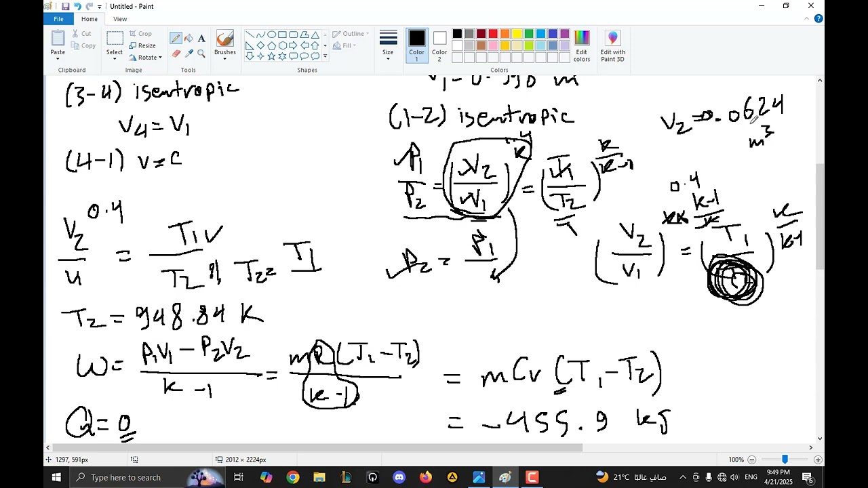Screen dimensions: 868x488
Task: Open the File menu
Action: (59, 19)
